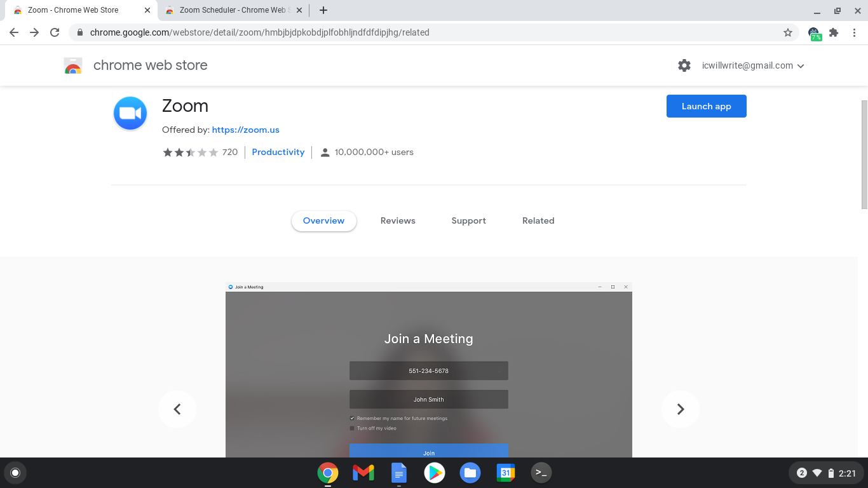Open Web Store settings gear

coord(684,65)
